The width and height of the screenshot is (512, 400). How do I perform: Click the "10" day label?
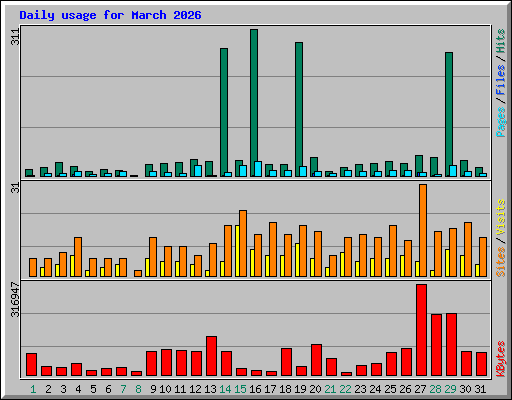coord(165,389)
